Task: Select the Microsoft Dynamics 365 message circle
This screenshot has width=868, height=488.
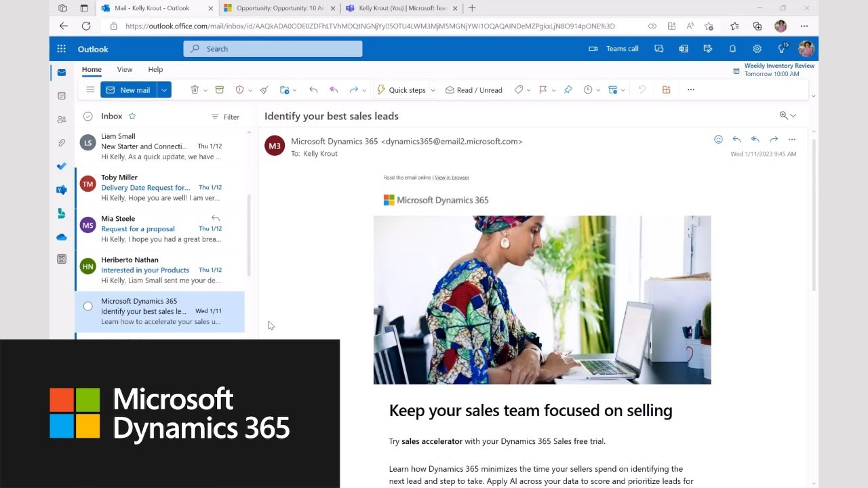Action: [87, 306]
